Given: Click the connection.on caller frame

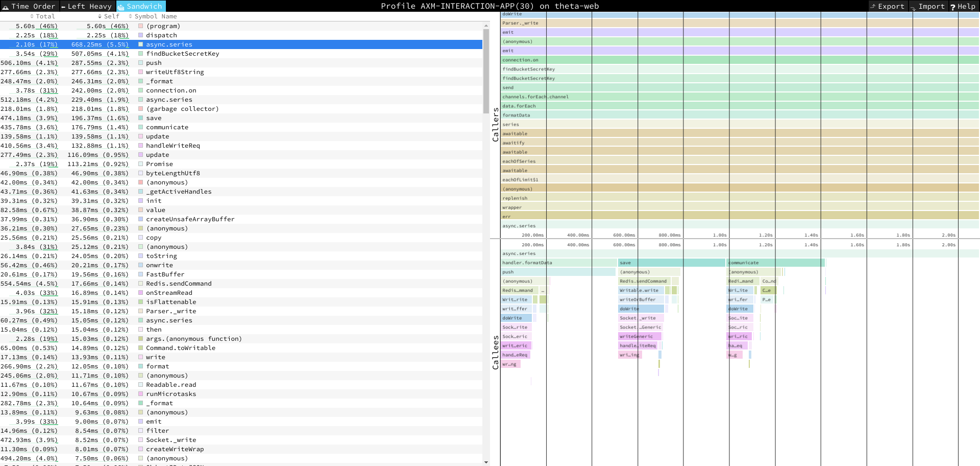Looking at the screenshot, I should (740, 60).
